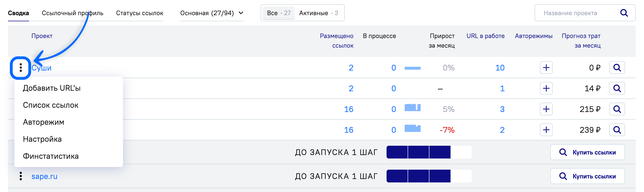Search links for the 239 ₽ forecast row
Image resolution: width=644 pixels, height=192 pixels.
[x=617, y=130]
